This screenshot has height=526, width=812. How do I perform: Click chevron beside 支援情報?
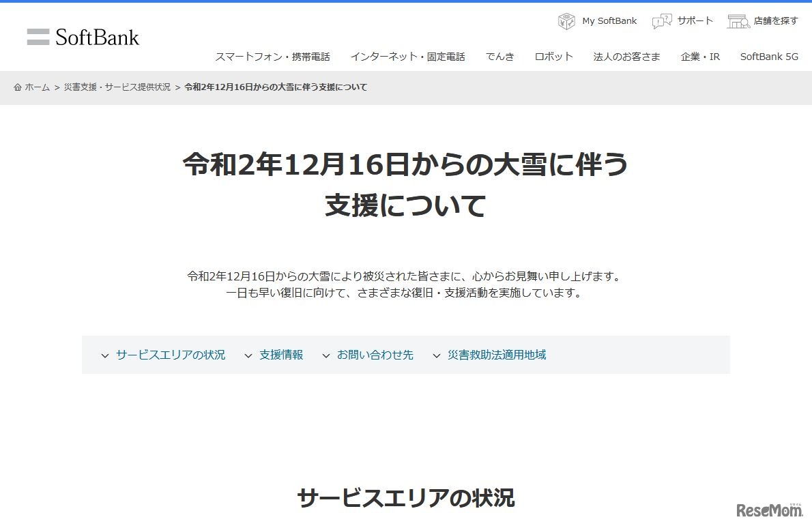pos(248,355)
